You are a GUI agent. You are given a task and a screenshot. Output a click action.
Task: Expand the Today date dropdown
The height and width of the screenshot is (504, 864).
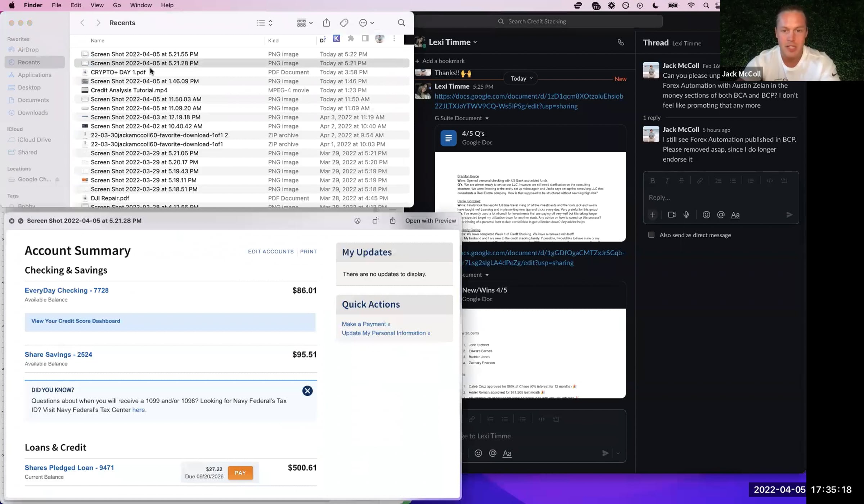(x=521, y=78)
